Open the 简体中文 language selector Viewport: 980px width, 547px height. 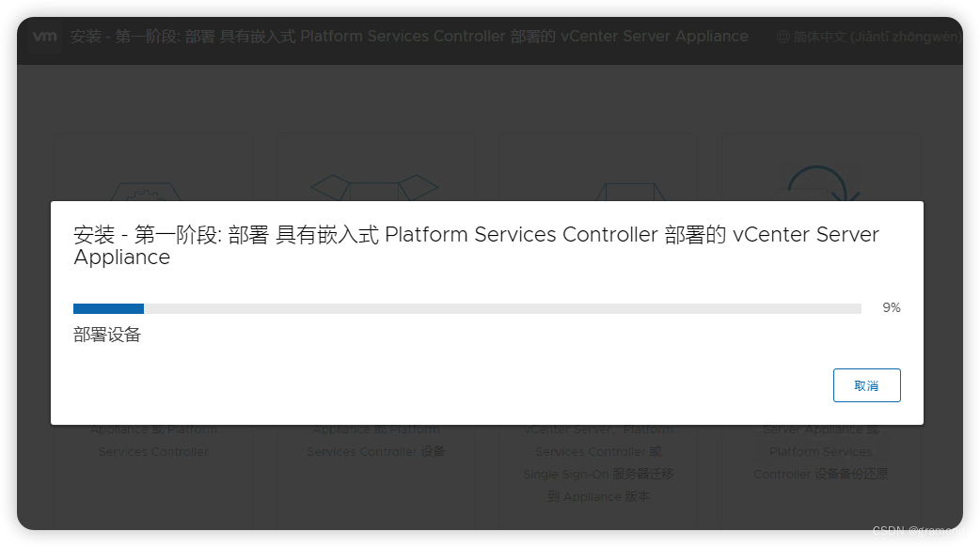click(x=869, y=37)
